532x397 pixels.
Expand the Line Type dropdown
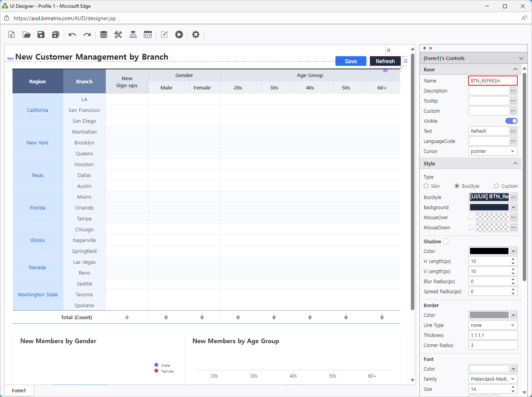[493, 325]
